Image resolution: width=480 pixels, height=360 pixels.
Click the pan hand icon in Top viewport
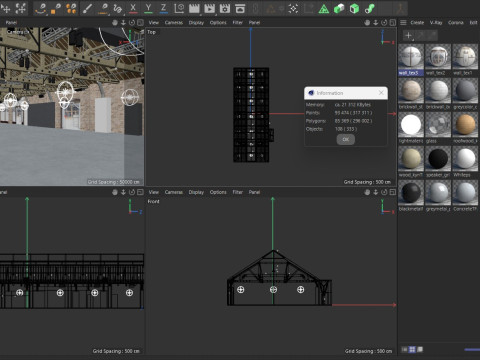click(367, 23)
